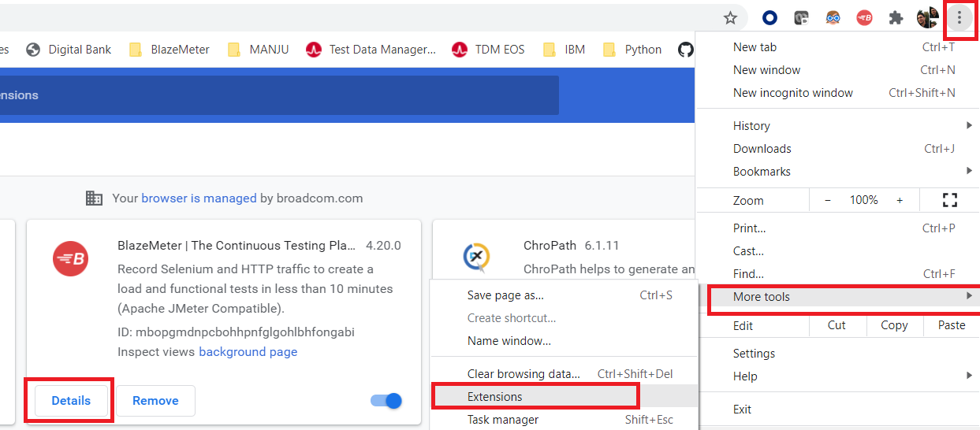Click the managed browser building icon
Viewport: 980px width, 430px height.
[x=94, y=198]
